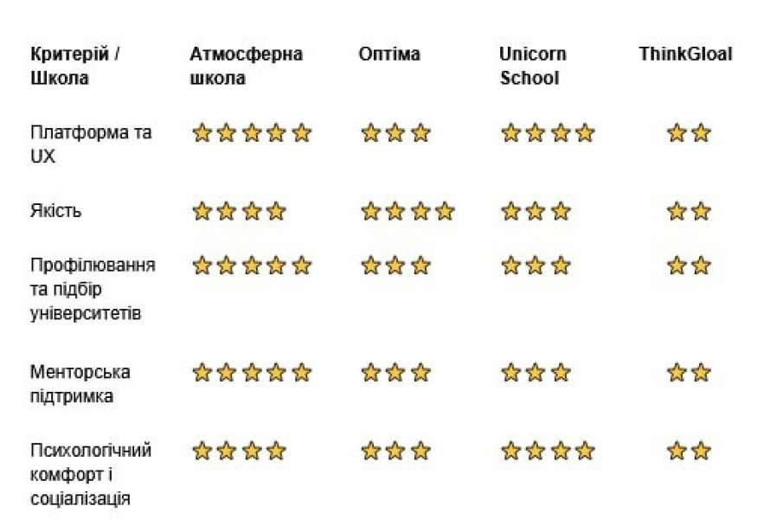The width and height of the screenshot is (770, 532).
Task: Click the Менторська підтримка row label
Action: (80, 383)
